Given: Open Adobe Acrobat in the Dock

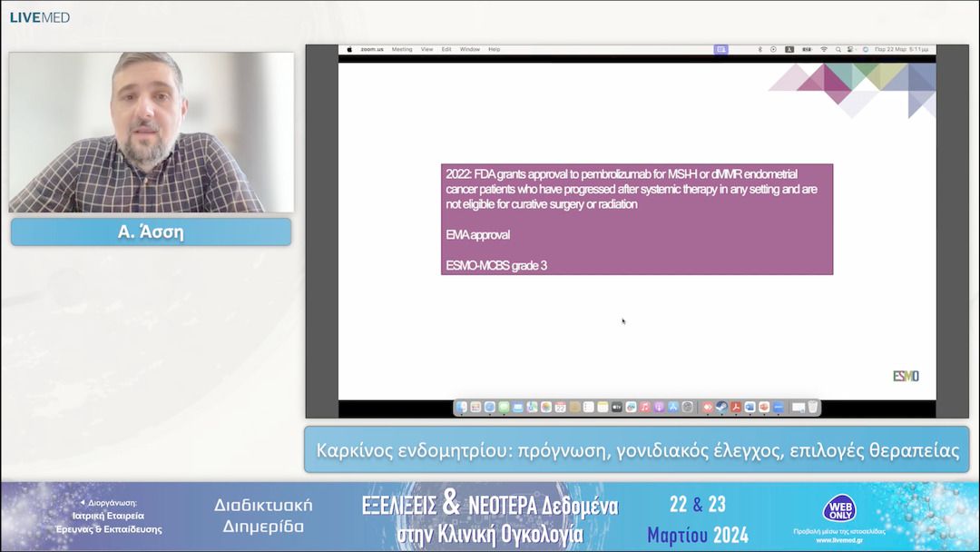Looking at the screenshot, I should coord(736,407).
